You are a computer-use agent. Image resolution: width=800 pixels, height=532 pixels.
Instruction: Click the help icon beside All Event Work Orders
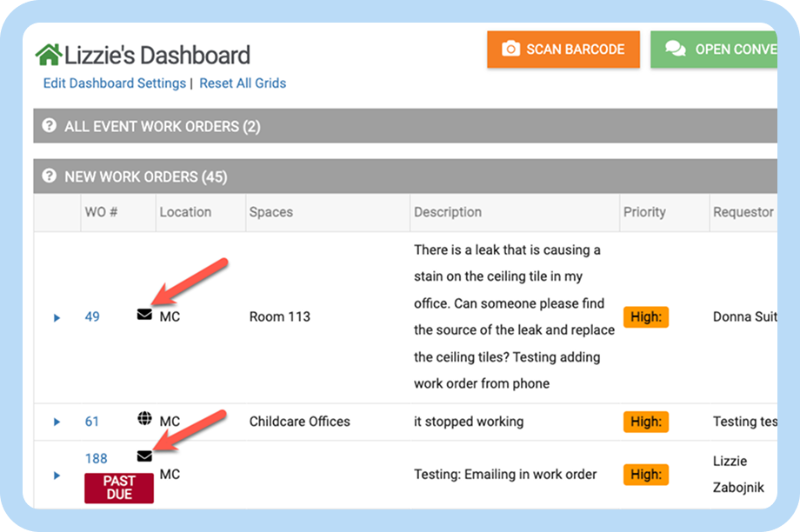pos(50,126)
